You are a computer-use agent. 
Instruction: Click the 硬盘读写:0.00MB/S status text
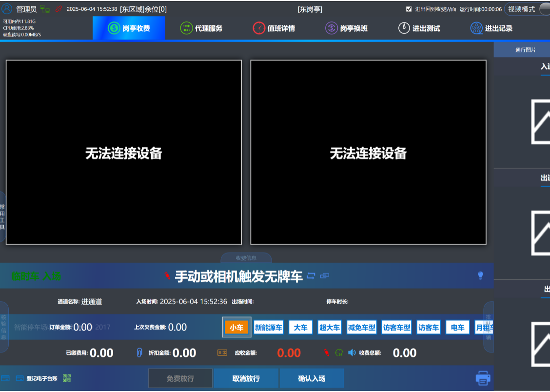coord(22,35)
